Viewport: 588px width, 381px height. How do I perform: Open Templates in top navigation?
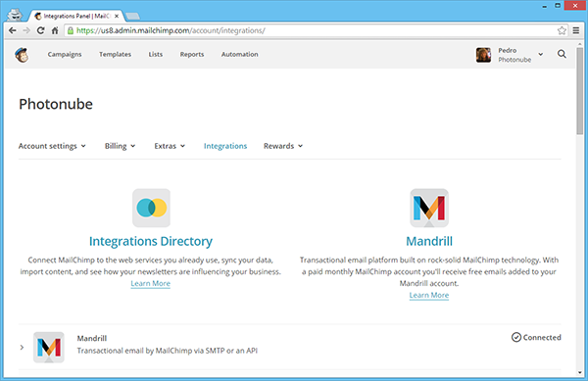tap(115, 54)
